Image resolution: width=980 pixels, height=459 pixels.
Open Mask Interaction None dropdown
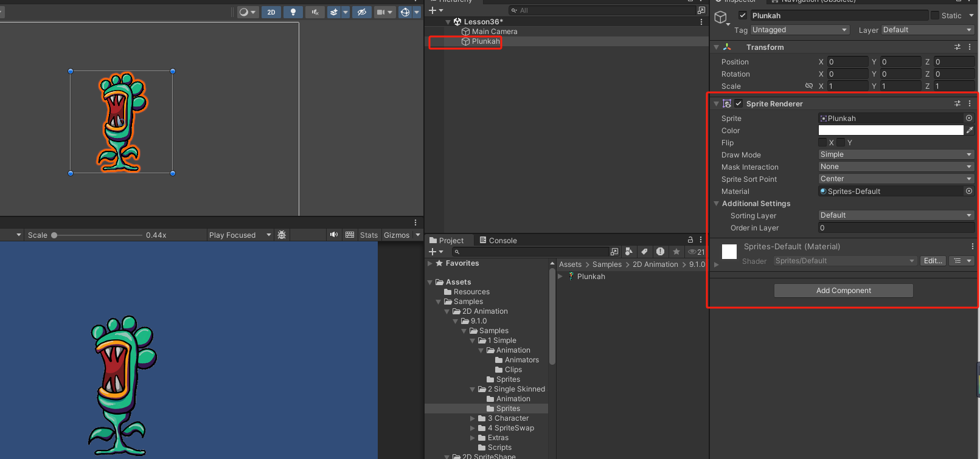(x=896, y=167)
